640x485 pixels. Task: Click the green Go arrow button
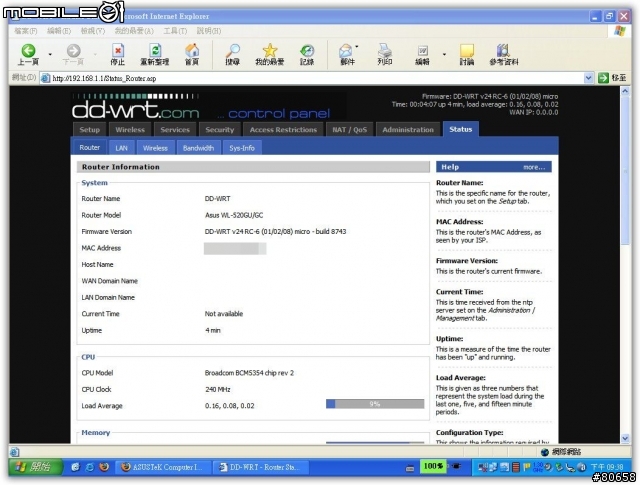603,78
